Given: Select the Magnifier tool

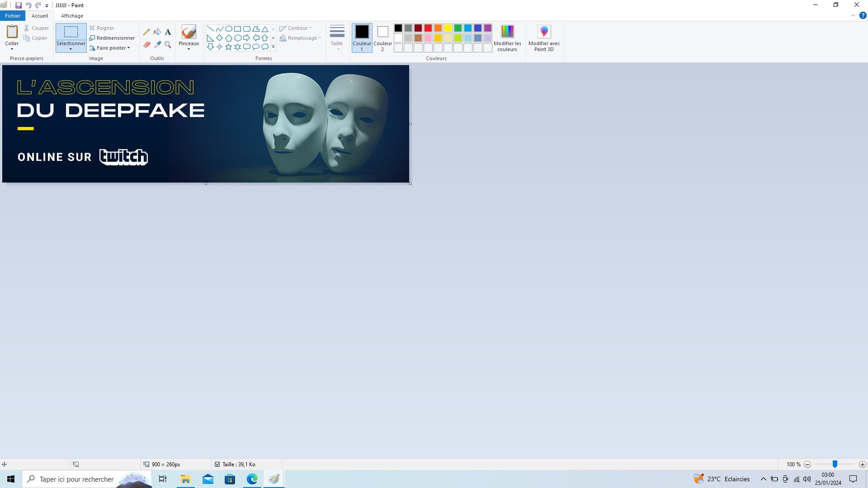Looking at the screenshot, I should [168, 45].
